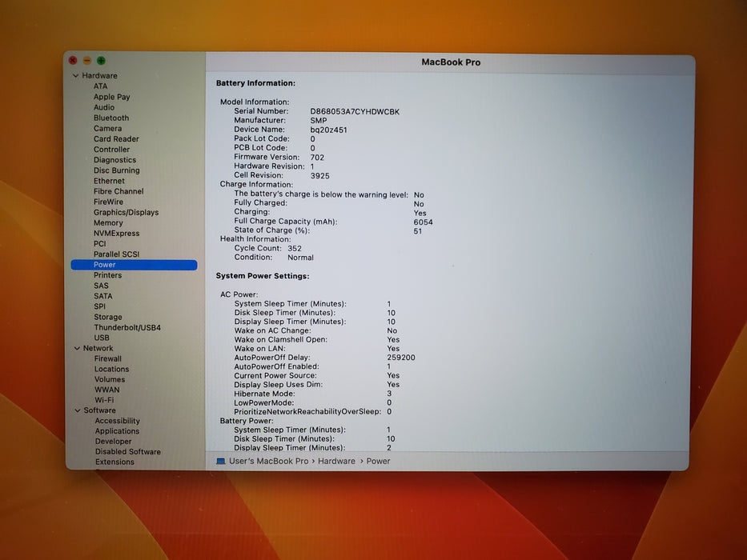Screen dimensions: 747x560
Task: Click Full Charge Capacity value 6054
Action: pos(423,222)
